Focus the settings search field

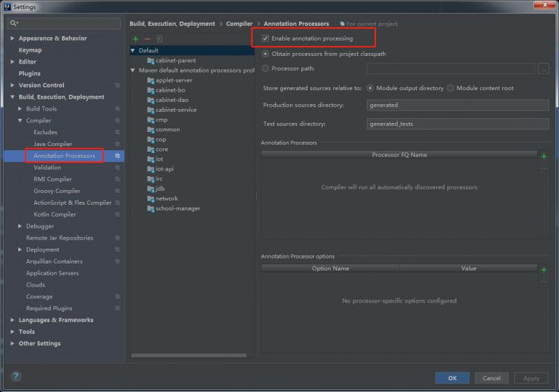(x=64, y=23)
